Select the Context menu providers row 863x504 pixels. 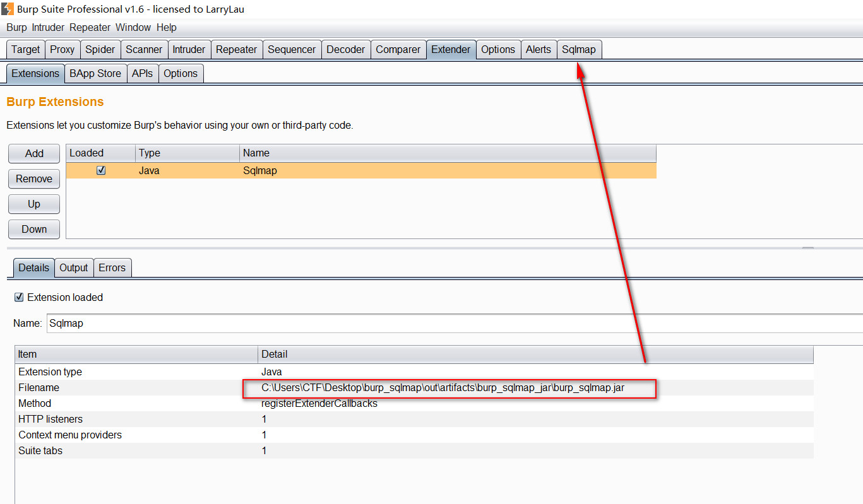click(x=414, y=435)
